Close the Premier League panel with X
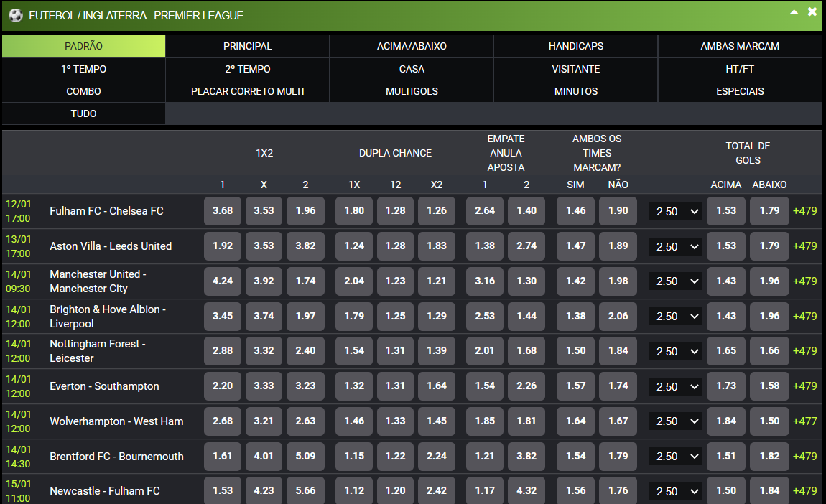Image resolution: width=826 pixels, height=504 pixels. [812, 11]
